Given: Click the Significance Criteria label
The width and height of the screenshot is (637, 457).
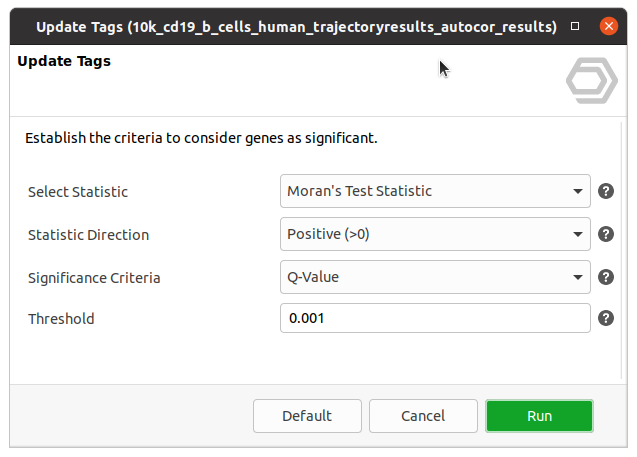Looking at the screenshot, I should pyautogui.click(x=94, y=278).
